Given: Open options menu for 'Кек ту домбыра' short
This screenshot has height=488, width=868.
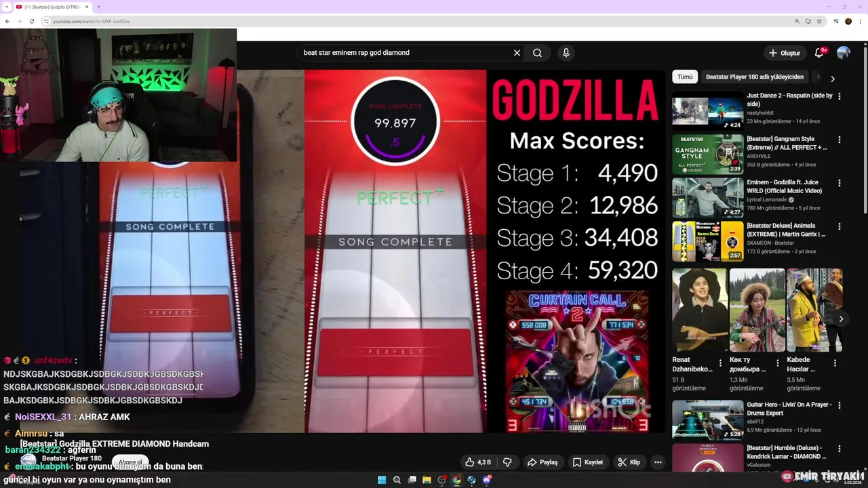Looking at the screenshot, I should tap(777, 363).
